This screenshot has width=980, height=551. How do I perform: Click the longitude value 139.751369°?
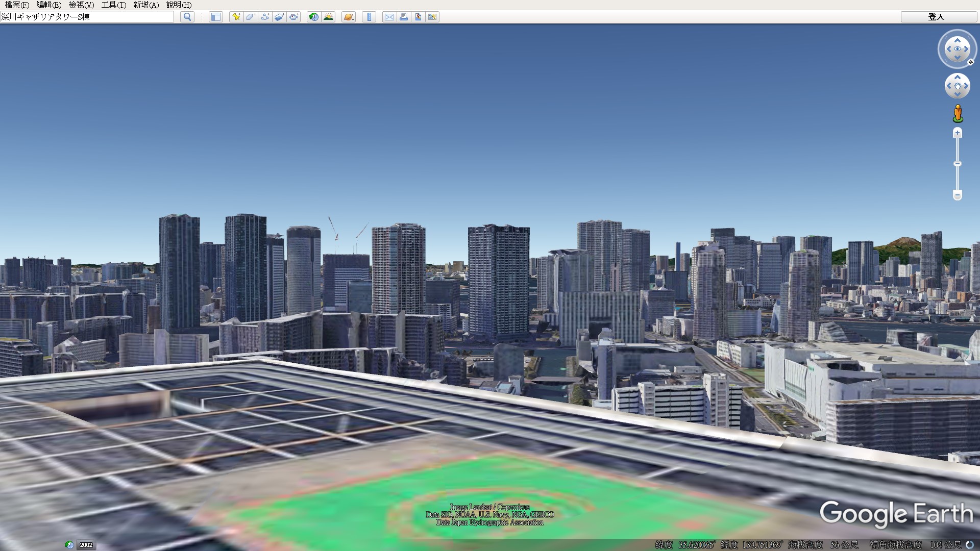(763, 545)
